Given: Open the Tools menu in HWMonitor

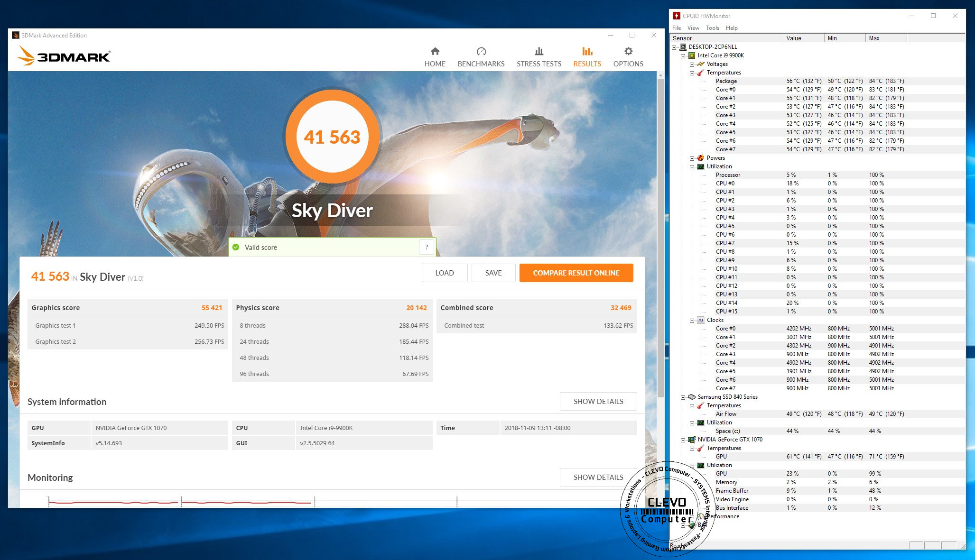Looking at the screenshot, I should tap(713, 28).
